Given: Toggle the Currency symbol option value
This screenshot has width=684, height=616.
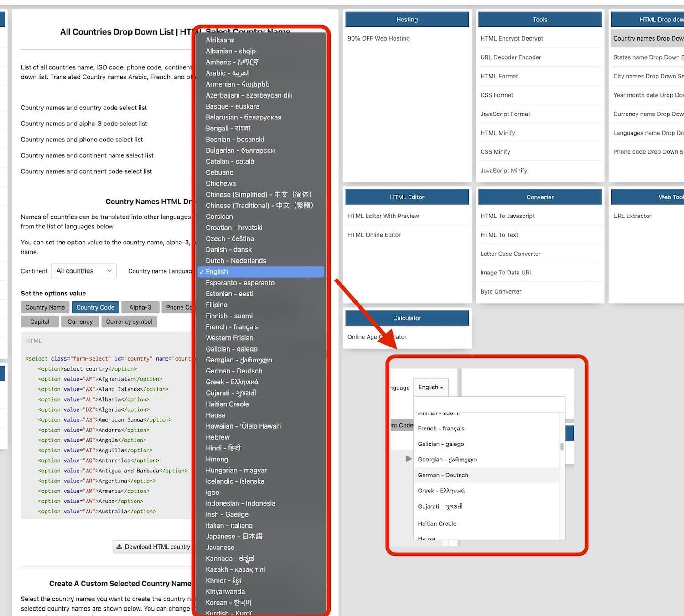Looking at the screenshot, I should coord(129,321).
